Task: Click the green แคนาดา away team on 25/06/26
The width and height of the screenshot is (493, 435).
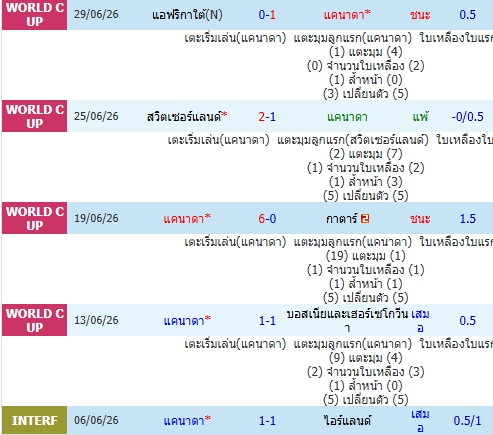Action: (347, 117)
